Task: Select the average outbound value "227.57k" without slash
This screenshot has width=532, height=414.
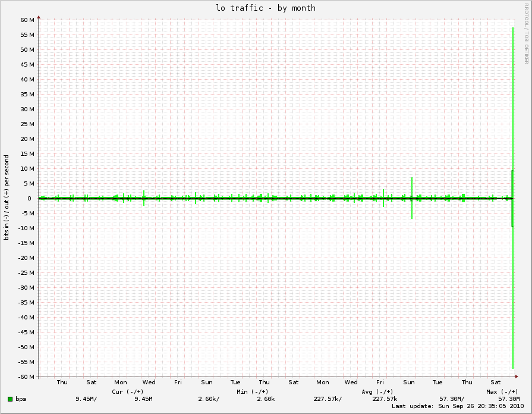Action: (385, 399)
